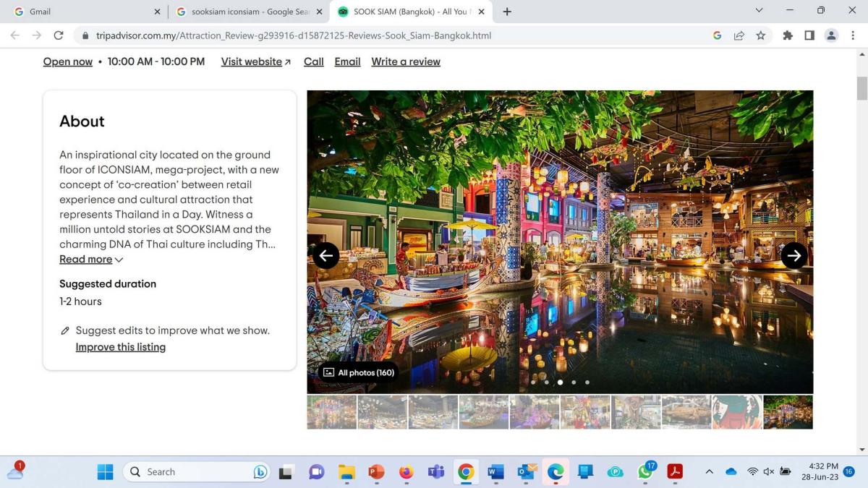Open File Explorer from the taskbar
This screenshot has width=868, height=488.
click(x=346, y=472)
